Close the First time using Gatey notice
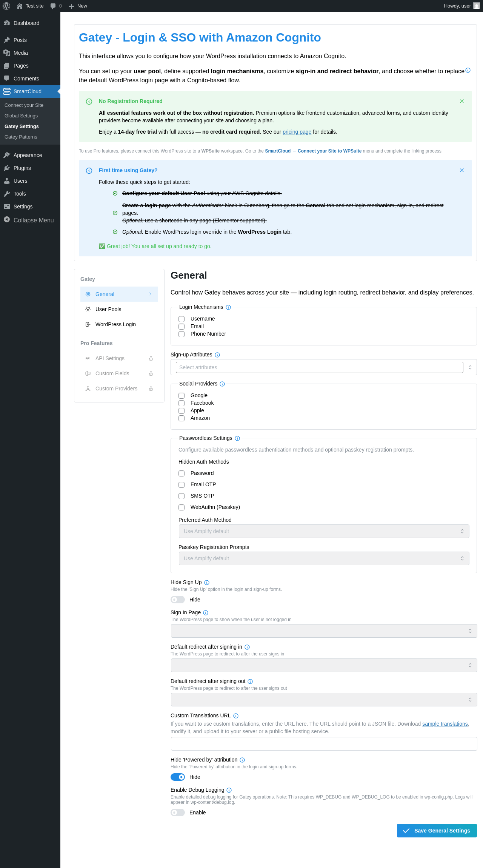This screenshot has width=483, height=868. tap(462, 170)
